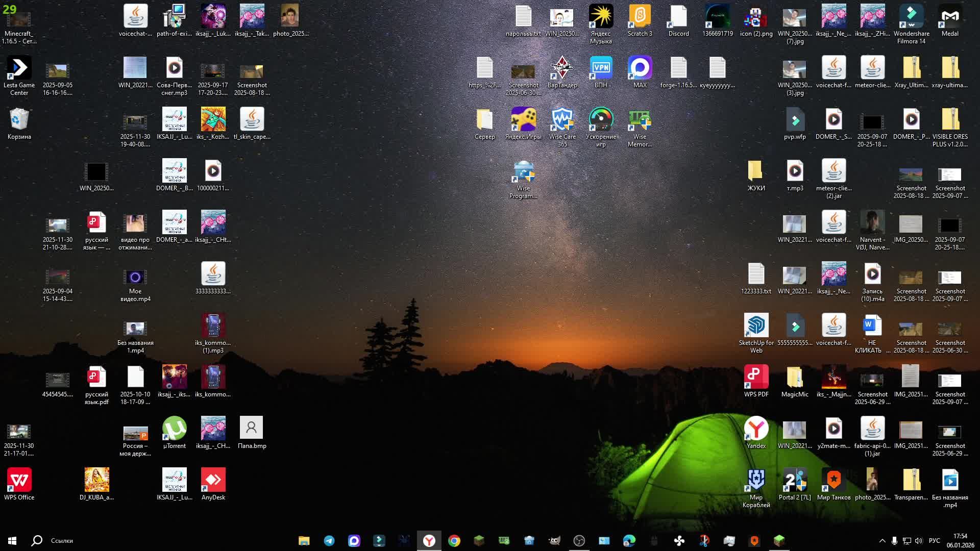980x551 pixels.
Task: Click the Windows Start button
Action: pyautogui.click(x=12, y=540)
